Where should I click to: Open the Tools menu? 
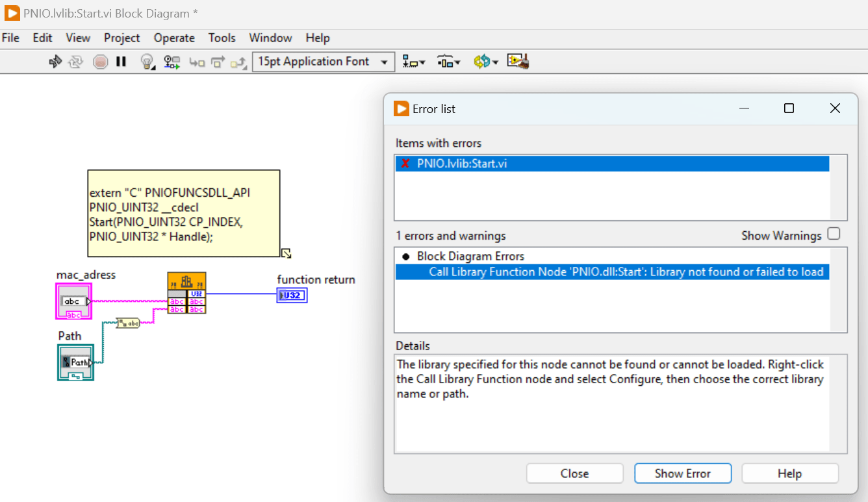(x=222, y=38)
